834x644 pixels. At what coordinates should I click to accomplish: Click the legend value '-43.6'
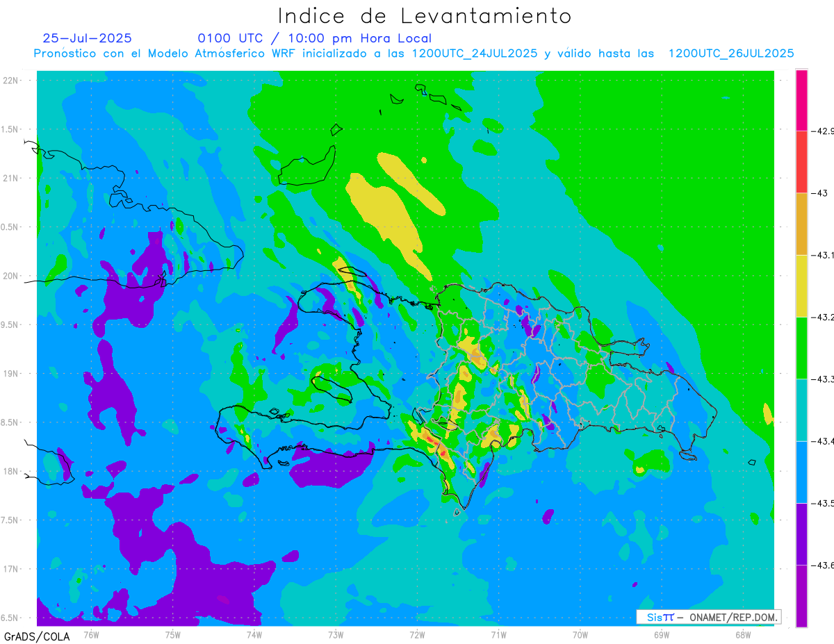click(x=824, y=564)
